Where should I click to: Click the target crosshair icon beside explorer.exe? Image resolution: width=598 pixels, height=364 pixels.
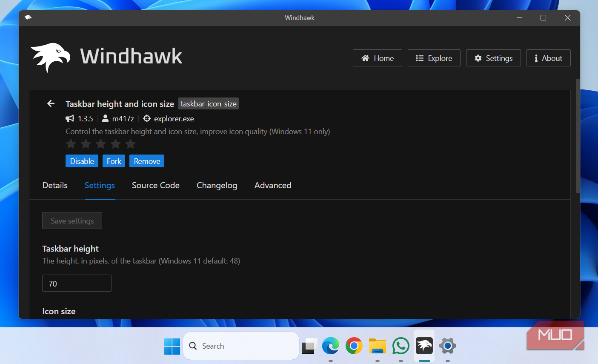click(x=147, y=118)
